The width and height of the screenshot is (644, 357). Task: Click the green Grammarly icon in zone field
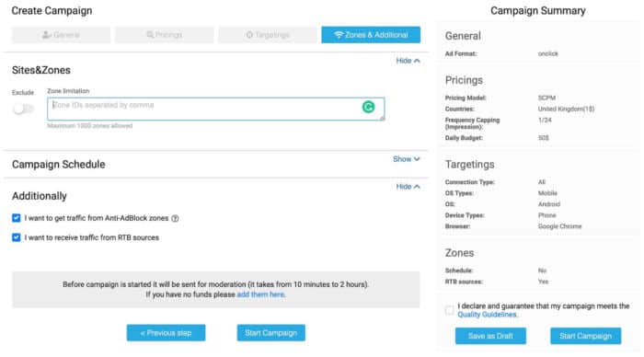[368, 107]
